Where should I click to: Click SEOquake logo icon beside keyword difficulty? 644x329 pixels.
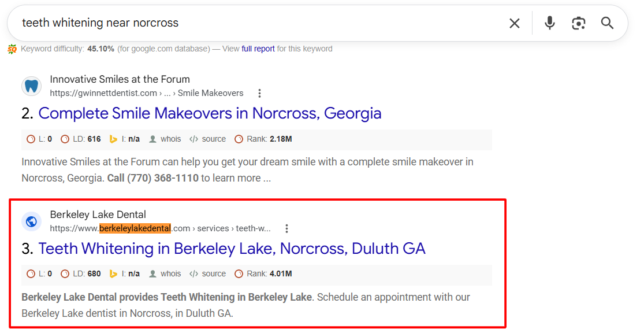click(x=12, y=49)
